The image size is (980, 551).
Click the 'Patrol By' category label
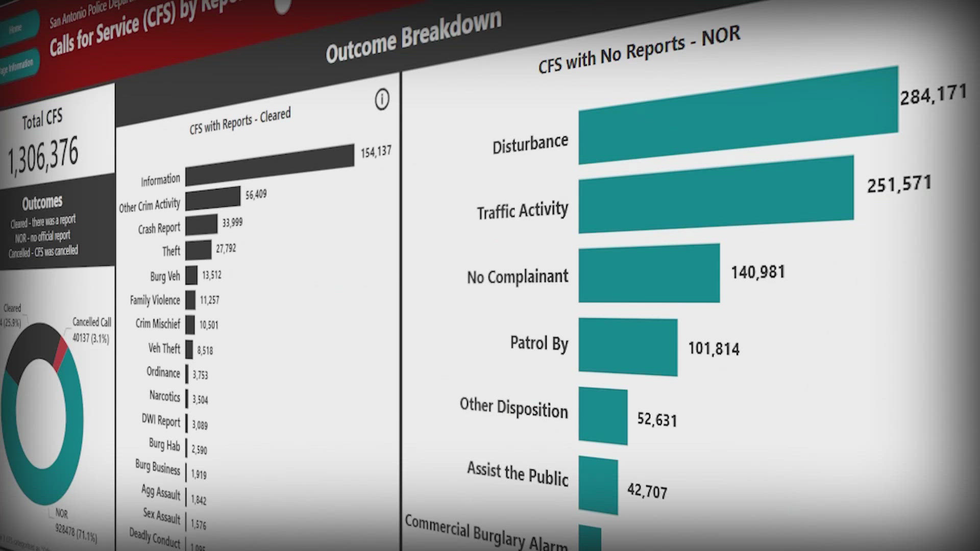[539, 344]
